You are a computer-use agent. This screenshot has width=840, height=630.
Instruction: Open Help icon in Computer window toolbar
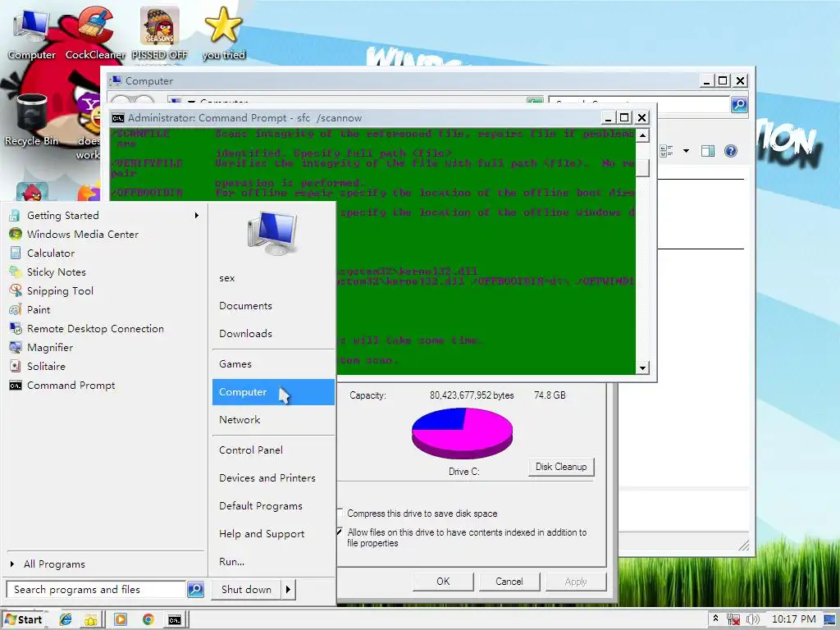731,151
